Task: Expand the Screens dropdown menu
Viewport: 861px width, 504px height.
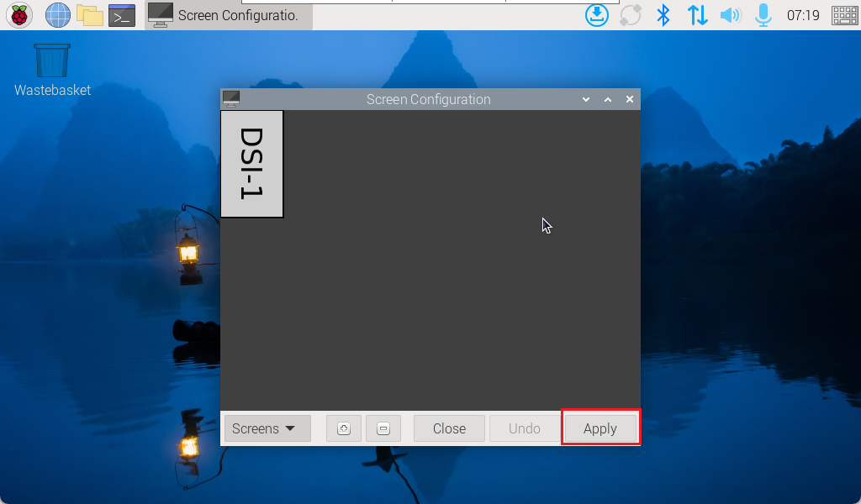Action: (267, 428)
